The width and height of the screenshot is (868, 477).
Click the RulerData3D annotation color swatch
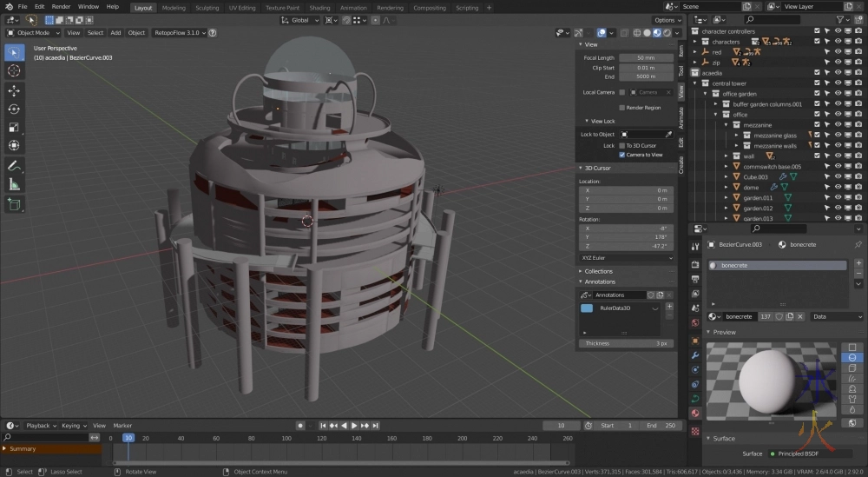(587, 308)
